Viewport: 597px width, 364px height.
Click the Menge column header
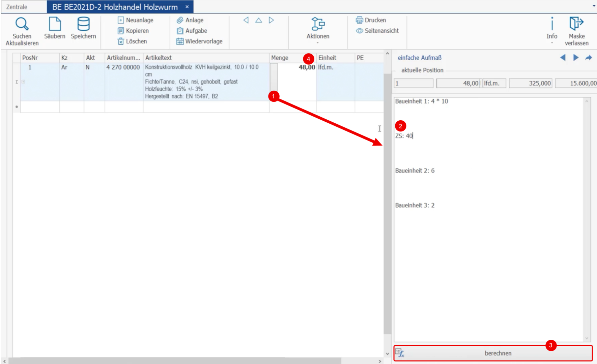pos(293,58)
